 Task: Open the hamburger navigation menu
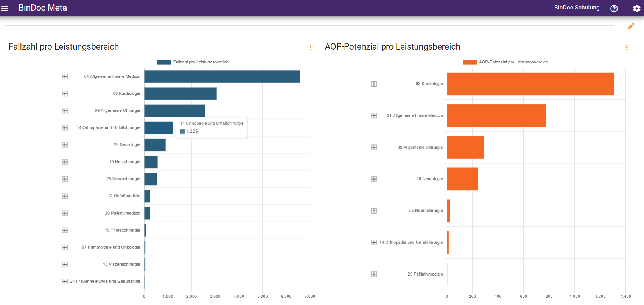coord(5,8)
